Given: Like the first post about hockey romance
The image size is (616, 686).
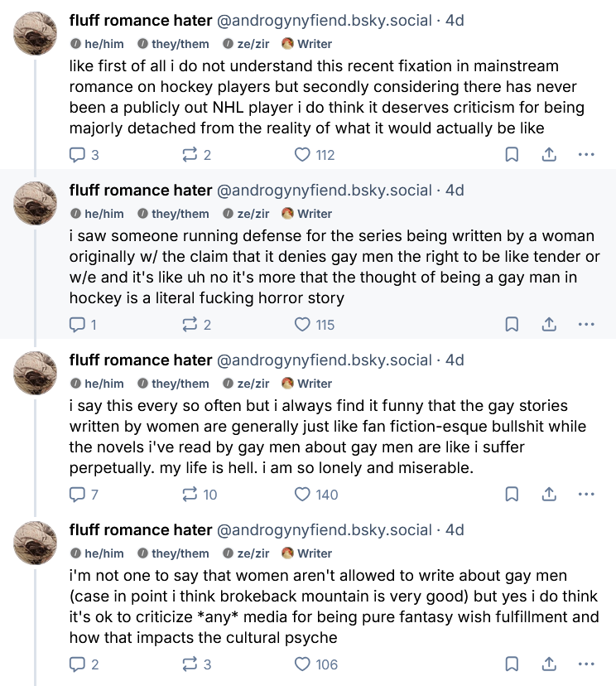Looking at the screenshot, I should pyautogui.click(x=301, y=154).
